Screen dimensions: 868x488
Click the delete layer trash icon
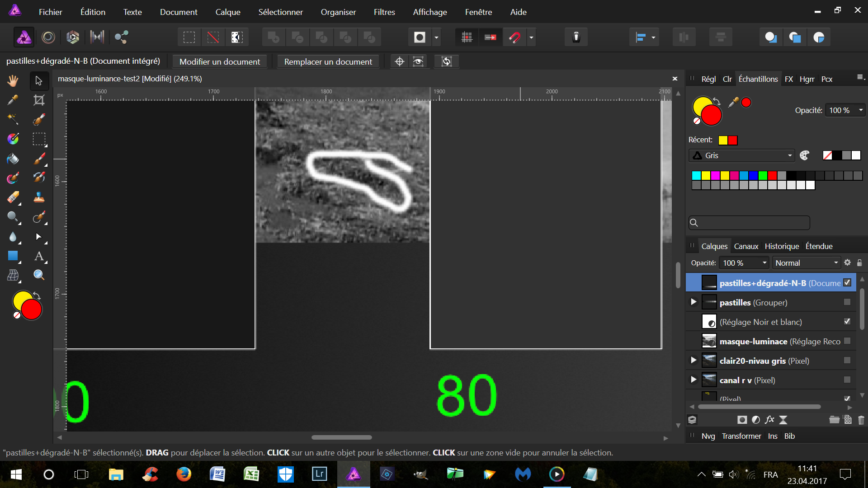click(861, 420)
